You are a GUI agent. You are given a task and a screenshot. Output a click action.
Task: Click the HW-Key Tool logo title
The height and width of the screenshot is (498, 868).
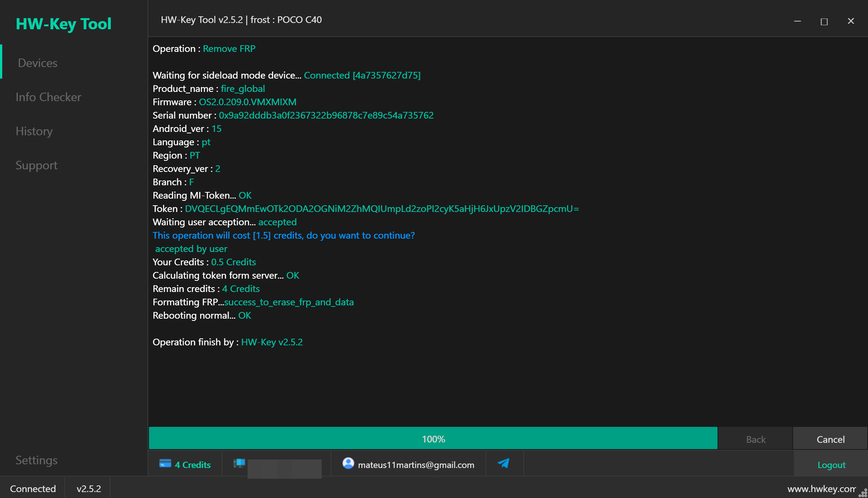63,24
